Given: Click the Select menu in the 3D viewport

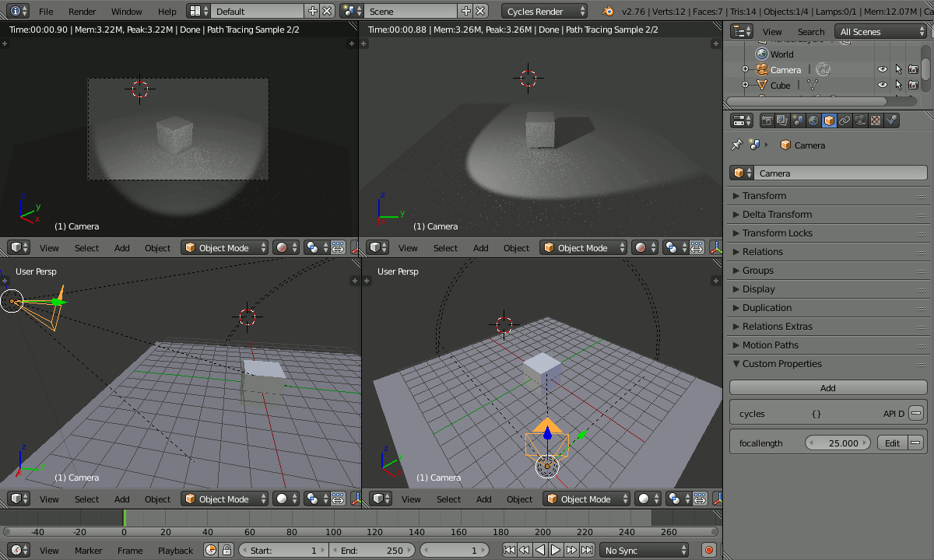Looking at the screenshot, I should pyautogui.click(x=86, y=247).
